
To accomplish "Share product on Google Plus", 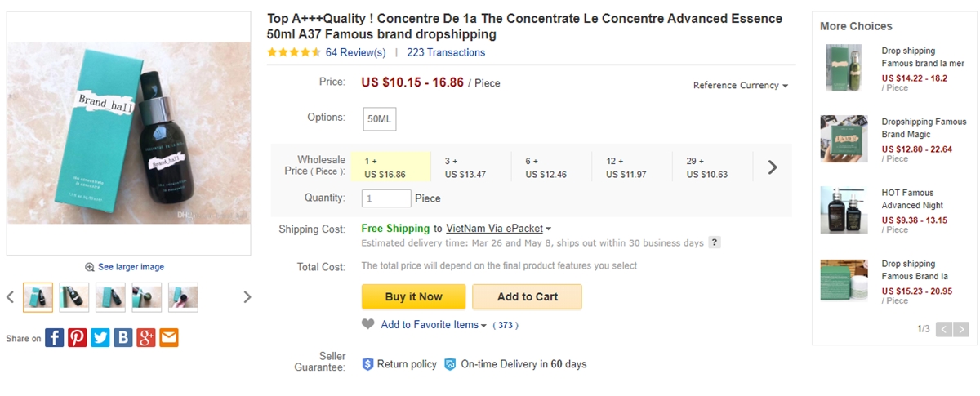I will pos(145,337).
